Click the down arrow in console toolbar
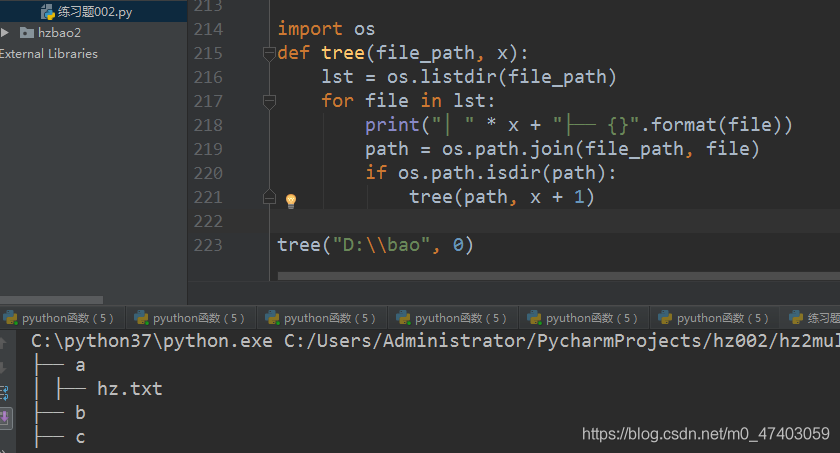The image size is (840, 453). [3, 367]
